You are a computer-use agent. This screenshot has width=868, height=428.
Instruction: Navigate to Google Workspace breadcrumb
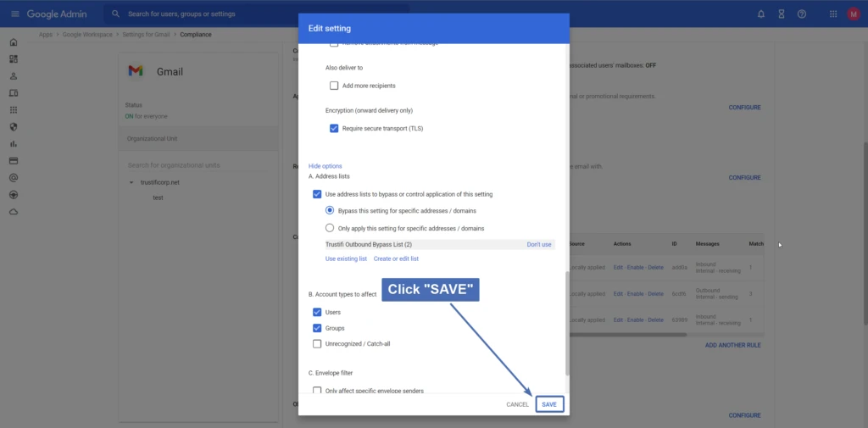click(x=89, y=35)
